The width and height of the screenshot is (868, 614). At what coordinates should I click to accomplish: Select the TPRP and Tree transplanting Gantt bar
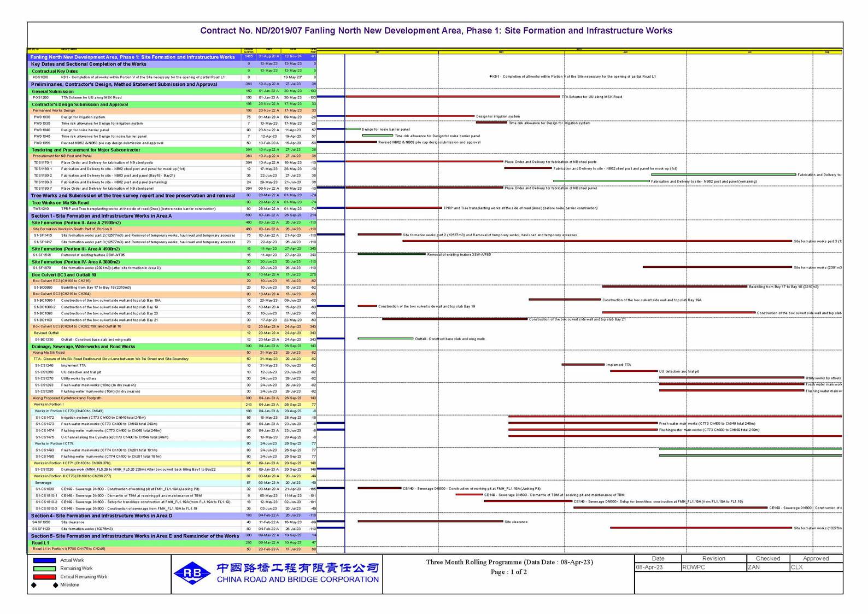[x=394, y=208]
